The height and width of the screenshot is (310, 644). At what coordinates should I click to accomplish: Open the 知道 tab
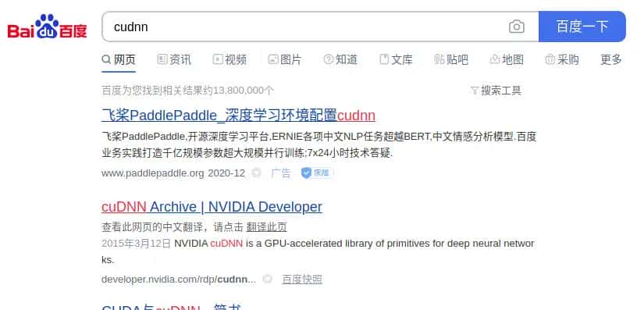340,60
